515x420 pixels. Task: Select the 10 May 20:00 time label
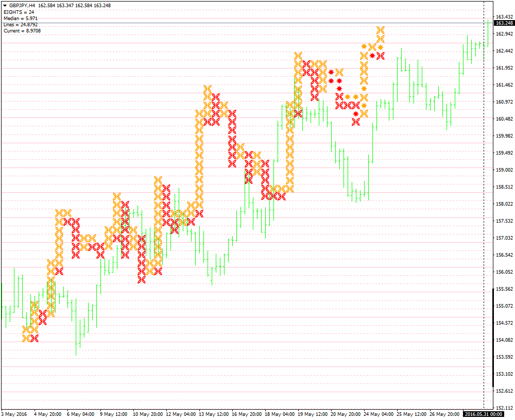coord(148,414)
